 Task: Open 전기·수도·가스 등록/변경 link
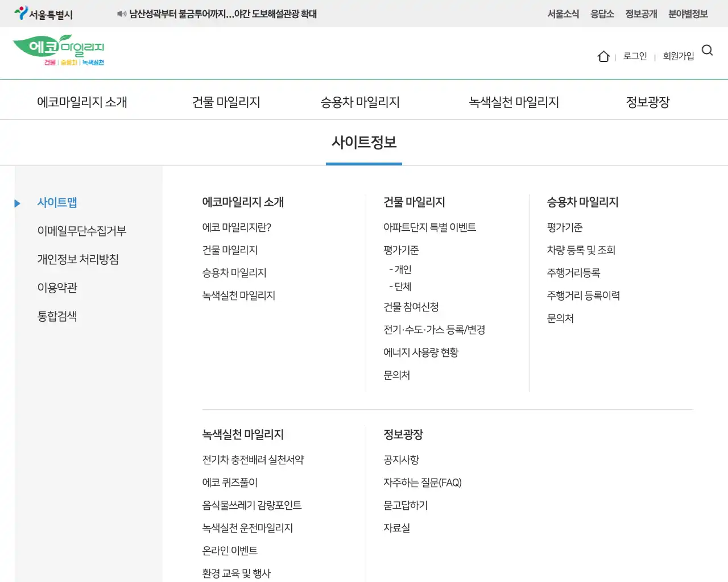[x=434, y=330]
